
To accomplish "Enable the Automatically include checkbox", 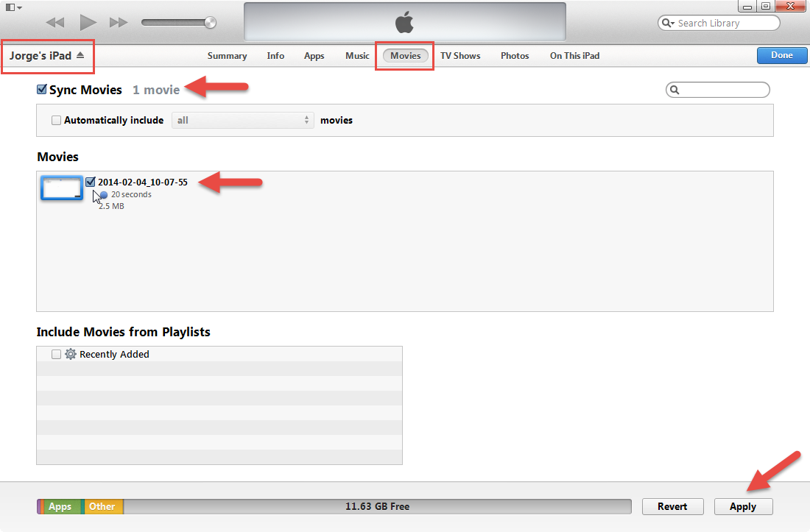I will [x=56, y=120].
